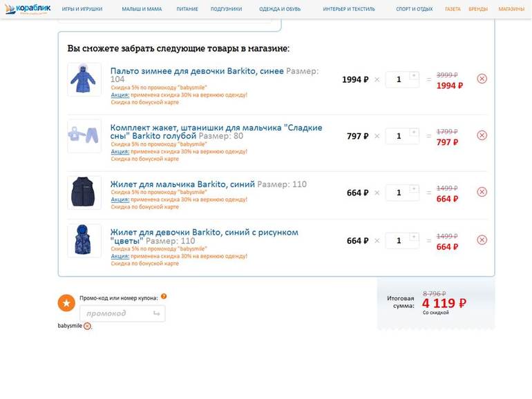The width and height of the screenshot is (532, 399).
Task: Click the orange star bonus icon
Action: coord(66,303)
